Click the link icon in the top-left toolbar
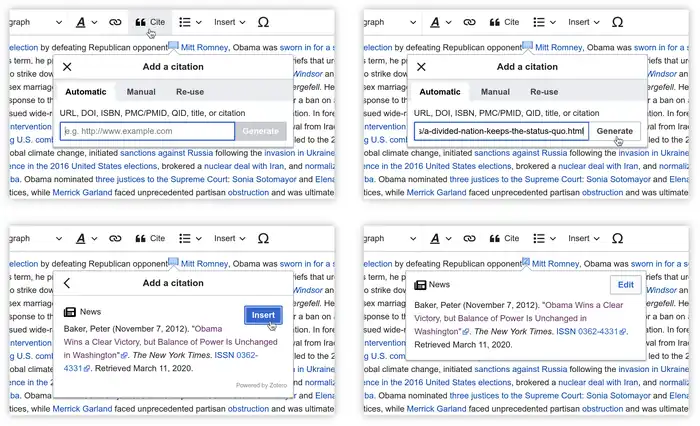The width and height of the screenshot is (700, 426). [x=115, y=22]
